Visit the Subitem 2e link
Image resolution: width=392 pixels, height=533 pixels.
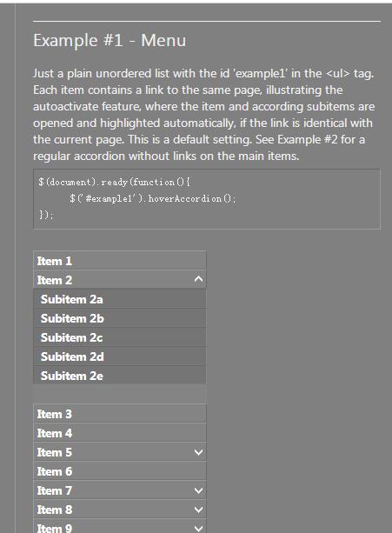(120, 376)
